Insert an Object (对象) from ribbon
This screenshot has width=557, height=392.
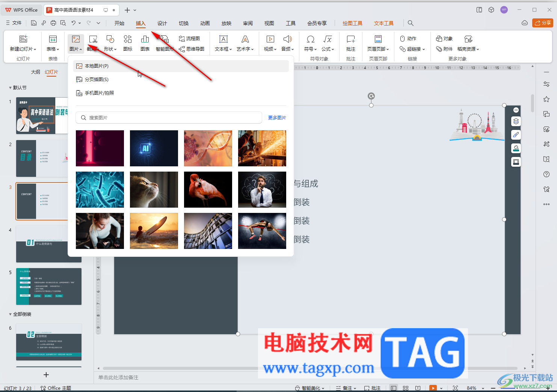(x=444, y=39)
